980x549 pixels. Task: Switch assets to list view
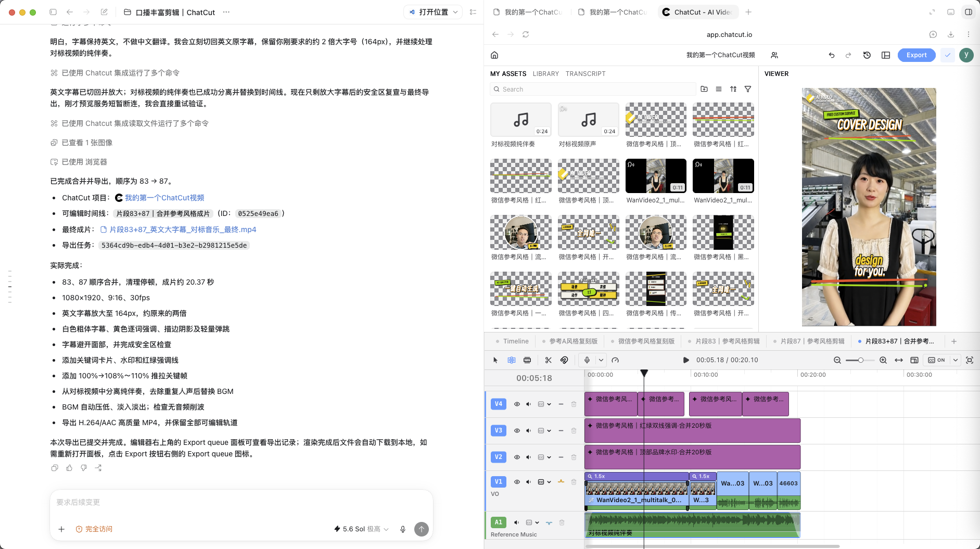pyautogui.click(x=719, y=89)
